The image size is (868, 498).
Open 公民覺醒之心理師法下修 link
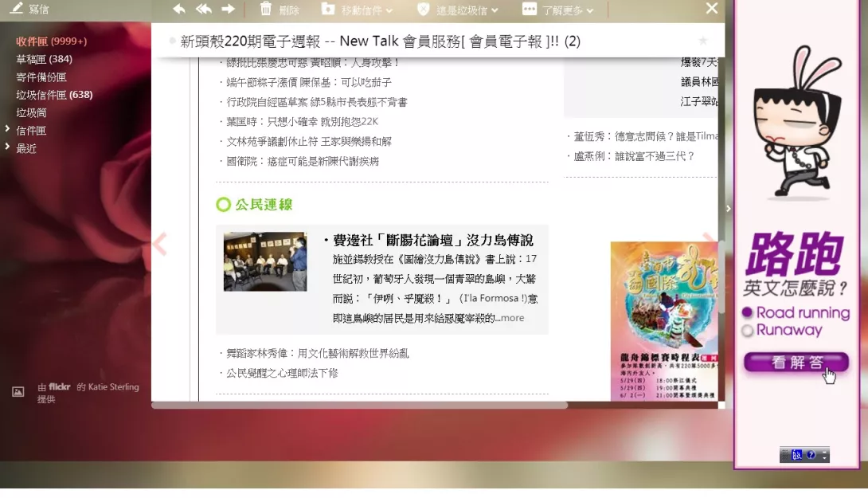pos(283,374)
